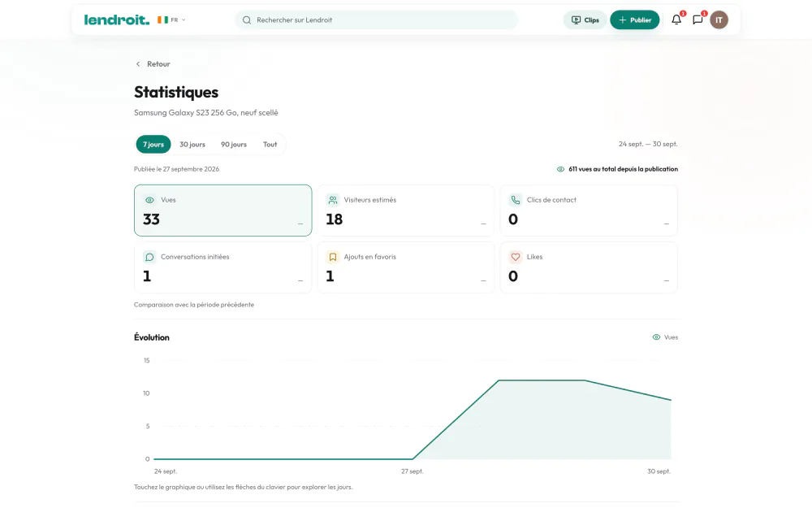The height and width of the screenshot is (508, 812).
Task: Open the notifications bell
Action: [676, 20]
